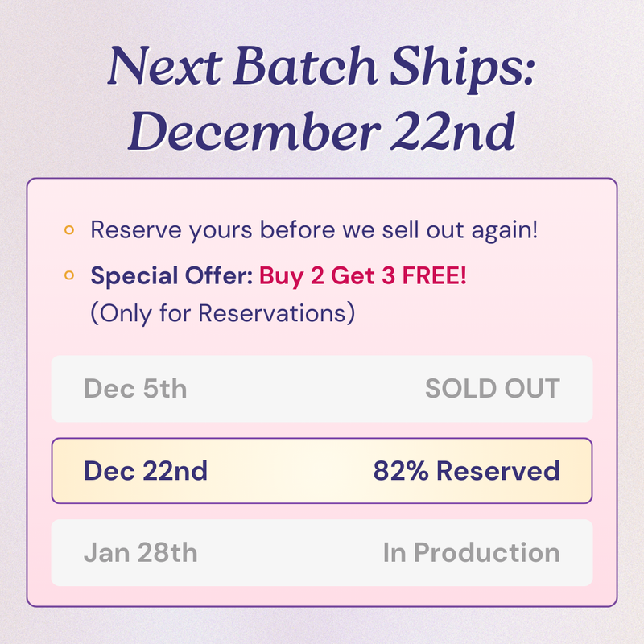Click the orange bullet beside Special Offer

(x=69, y=276)
